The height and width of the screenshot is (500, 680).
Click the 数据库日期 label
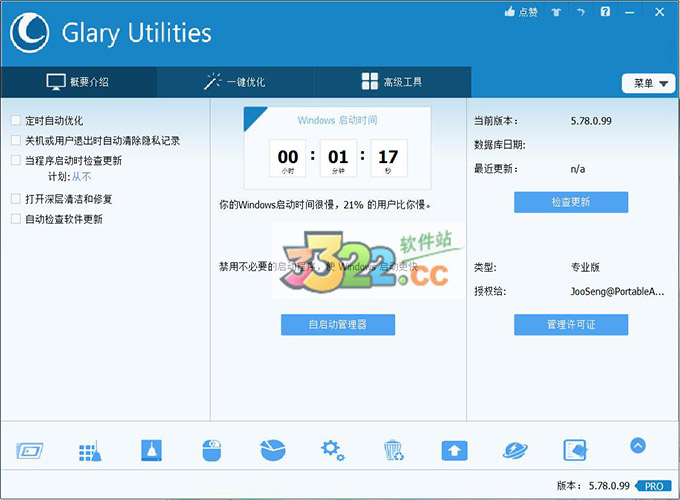coord(500,145)
